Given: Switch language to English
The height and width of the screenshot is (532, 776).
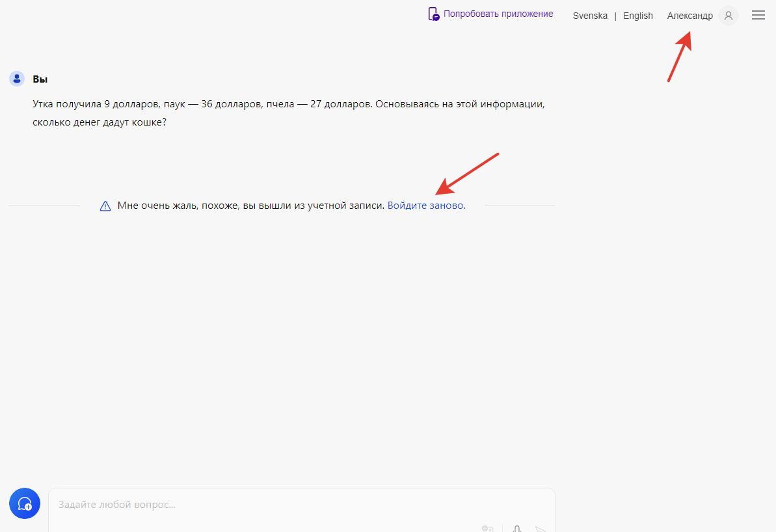Looking at the screenshot, I should pyautogui.click(x=637, y=16).
